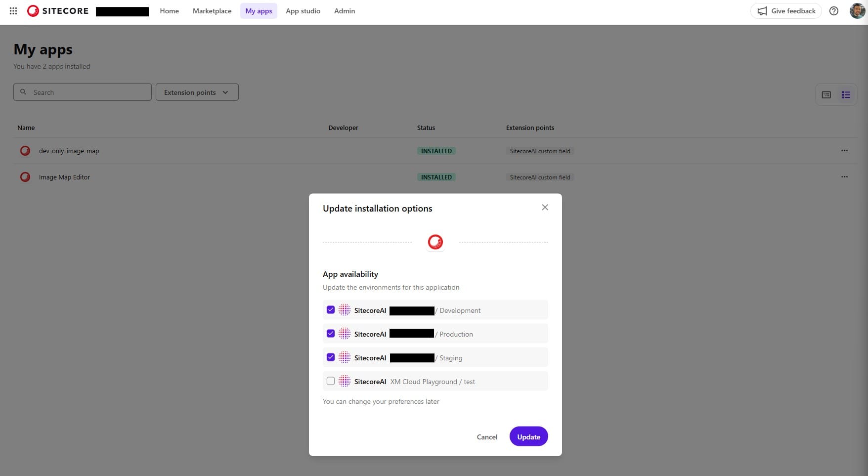Cancel the installation options update
The image size is (868, 476).
pos(487,437)
